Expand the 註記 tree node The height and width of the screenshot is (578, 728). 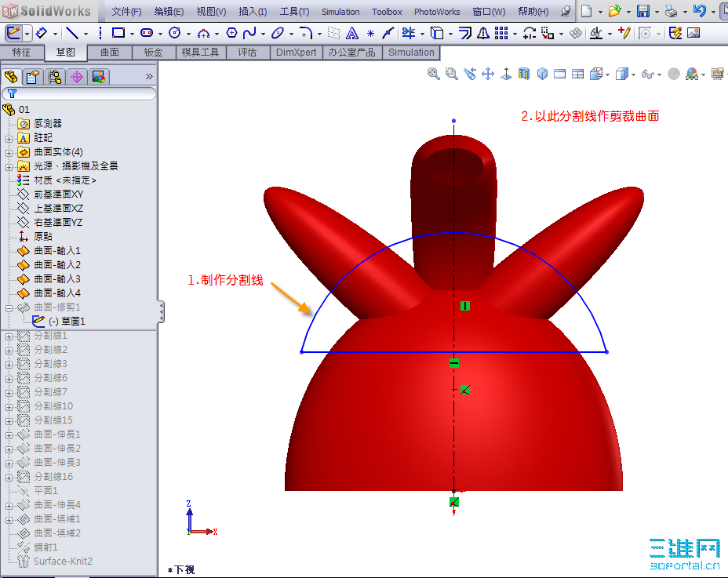tap(9, 139)
